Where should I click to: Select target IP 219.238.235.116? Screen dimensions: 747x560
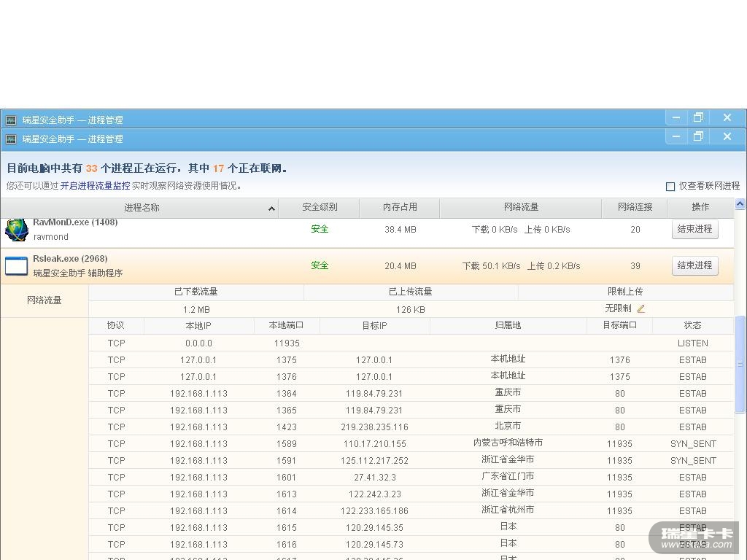374,427
